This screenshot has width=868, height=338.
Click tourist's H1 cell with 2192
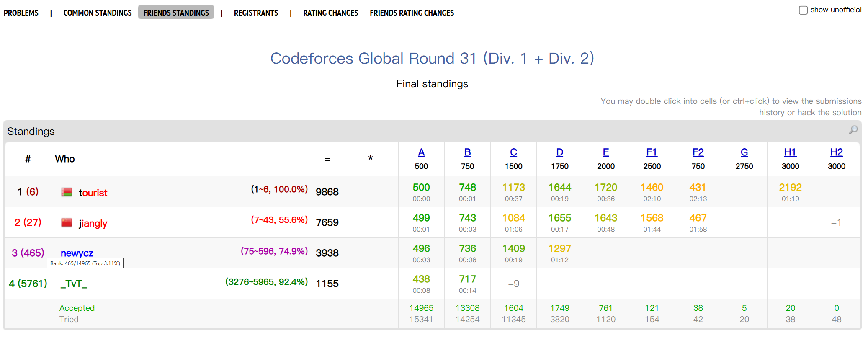[x=790, y=192]
